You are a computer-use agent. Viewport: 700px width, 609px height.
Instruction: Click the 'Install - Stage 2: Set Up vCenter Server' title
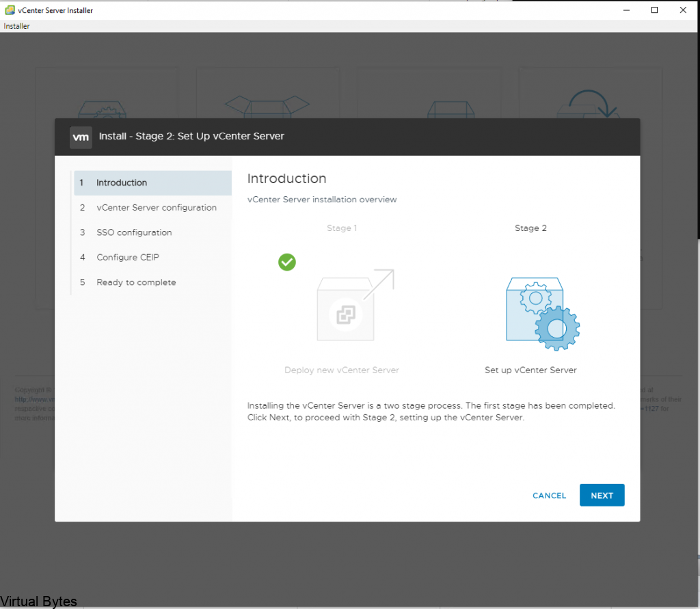tap(191, 136)
